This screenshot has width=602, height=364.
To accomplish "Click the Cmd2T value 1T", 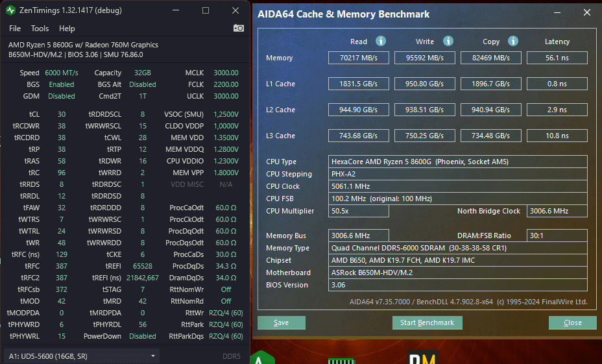I will click(x=143, y=96).
